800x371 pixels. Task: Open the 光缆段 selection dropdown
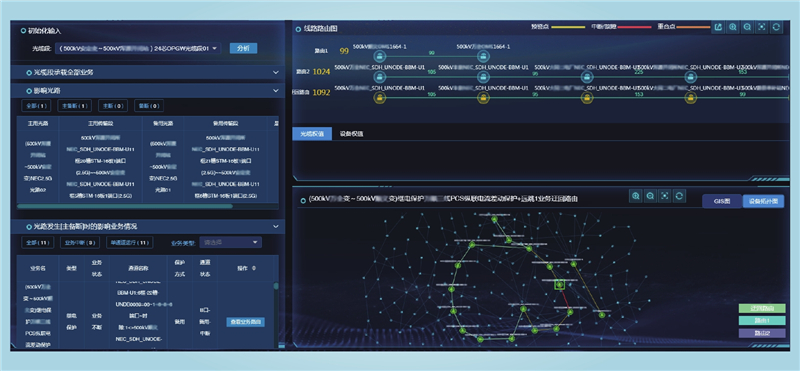click(138, 48)
